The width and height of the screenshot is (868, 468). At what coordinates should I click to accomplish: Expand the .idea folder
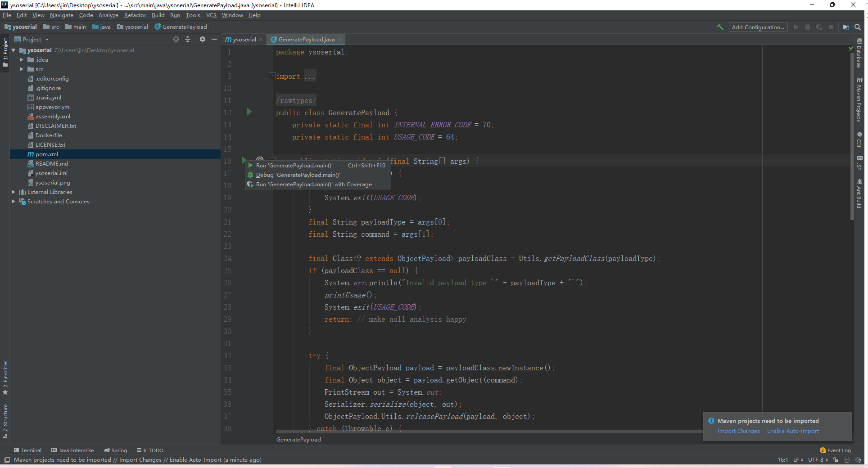coord(21,59)
